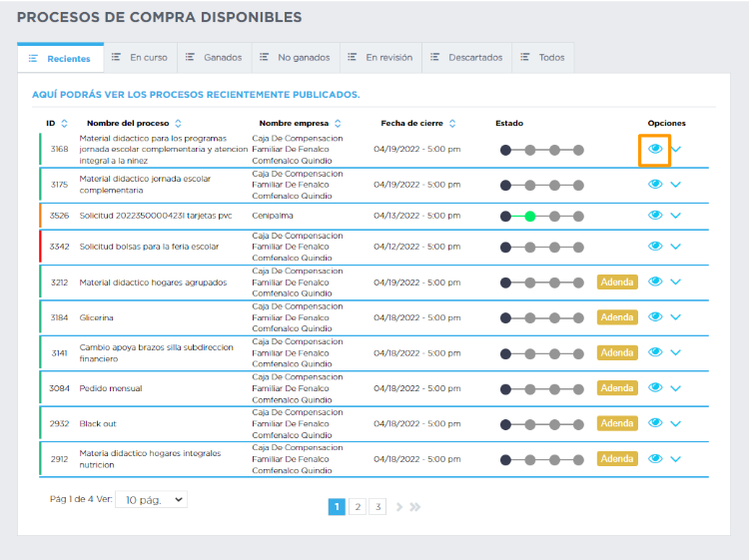
Task: Click 'Pedido mensual' process name
Action: pos(111,388)
